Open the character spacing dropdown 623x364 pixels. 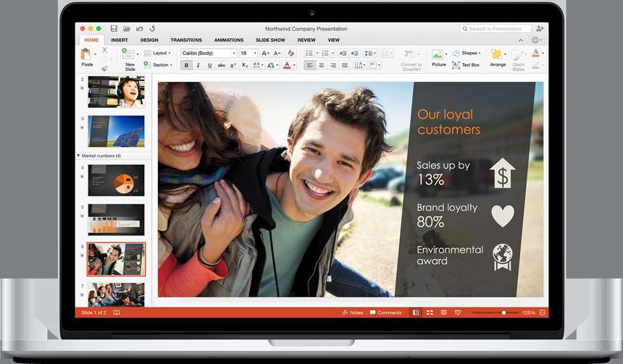(258, 66)
